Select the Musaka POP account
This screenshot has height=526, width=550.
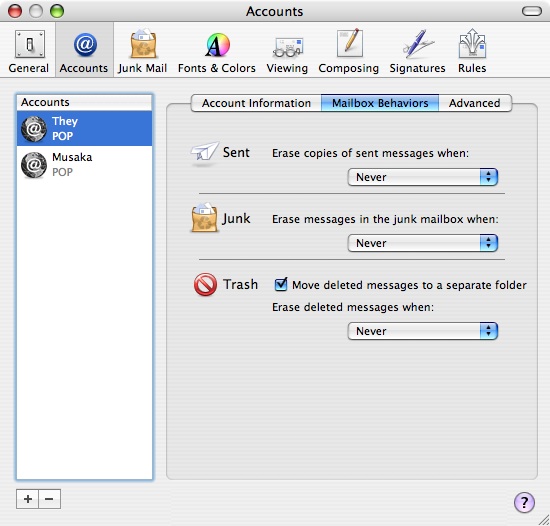(85, 164)
